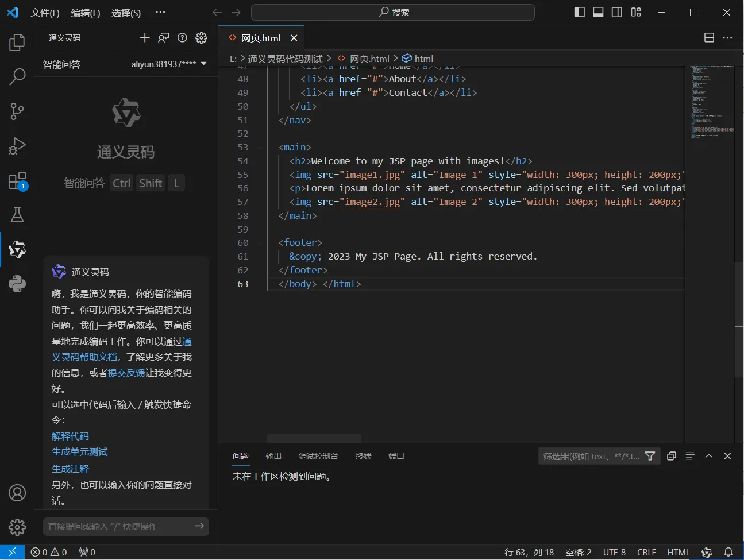Toggle bottom panel visibility
Viewport: 744px width, 560px height.
pyautogui.click(x=598, y=12)
